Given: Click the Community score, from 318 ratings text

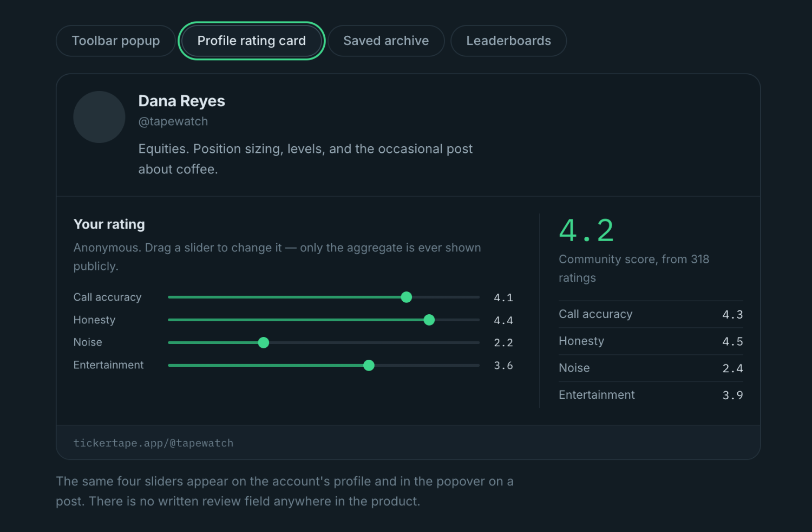Looking at the screenshot, I should (634, 269).
